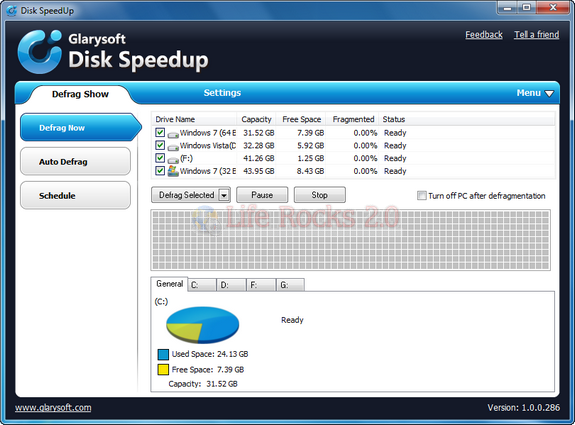
Task: Open the Tell a friend link
Action: point(536,35)
